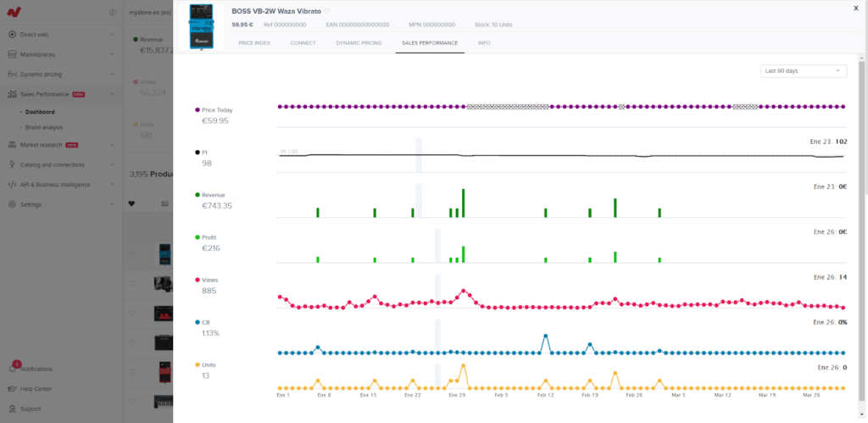Click Notifications link in sidebar
This screenshot has width=868, height=423.
click(36, 369)
